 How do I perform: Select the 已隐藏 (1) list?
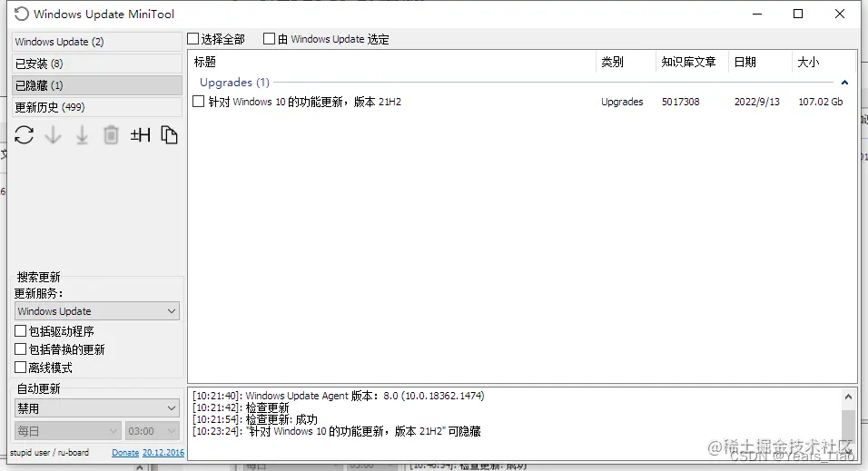click(x=97, y=85)
